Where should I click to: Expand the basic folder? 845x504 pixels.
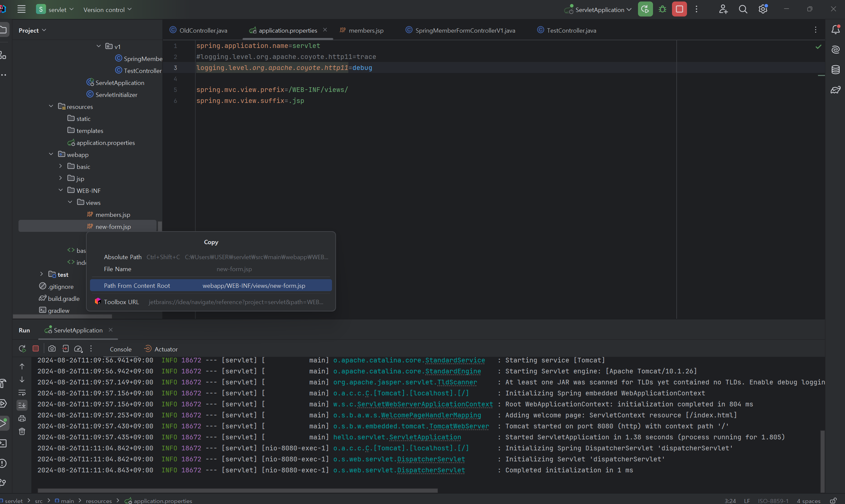pyautogui.click(x=60, y=166)
